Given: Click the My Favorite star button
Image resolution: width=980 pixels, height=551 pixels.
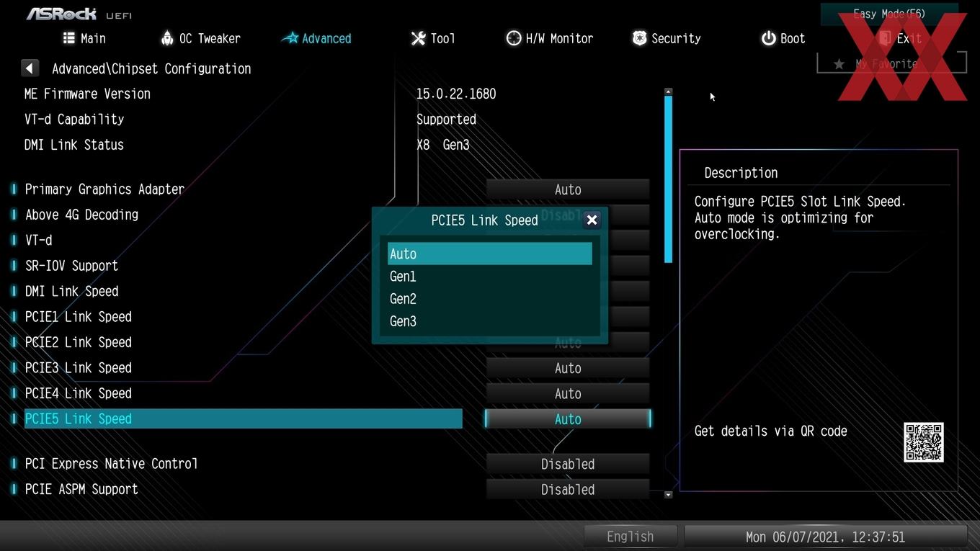Looking at the screenshot, I should point(891,63).
